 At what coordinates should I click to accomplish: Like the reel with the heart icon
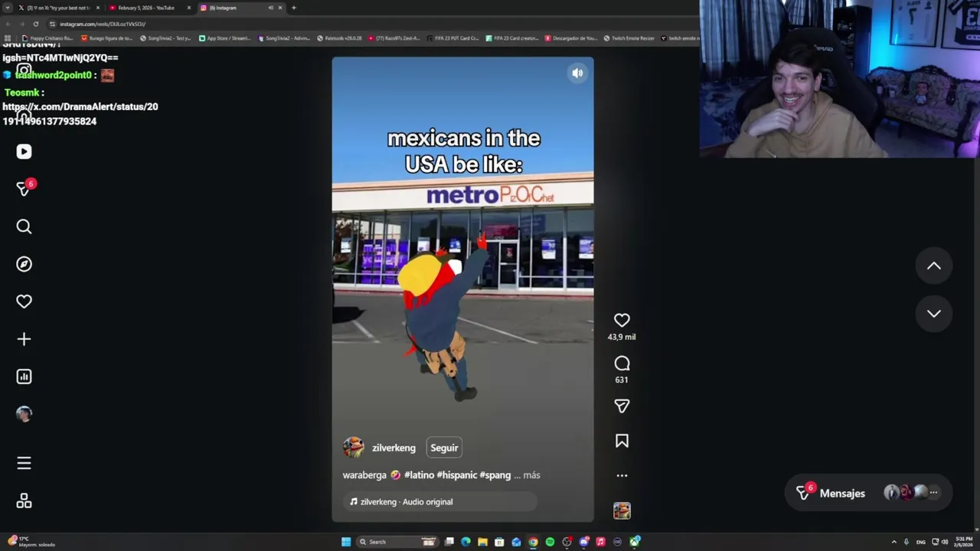(x=622, y=321)
